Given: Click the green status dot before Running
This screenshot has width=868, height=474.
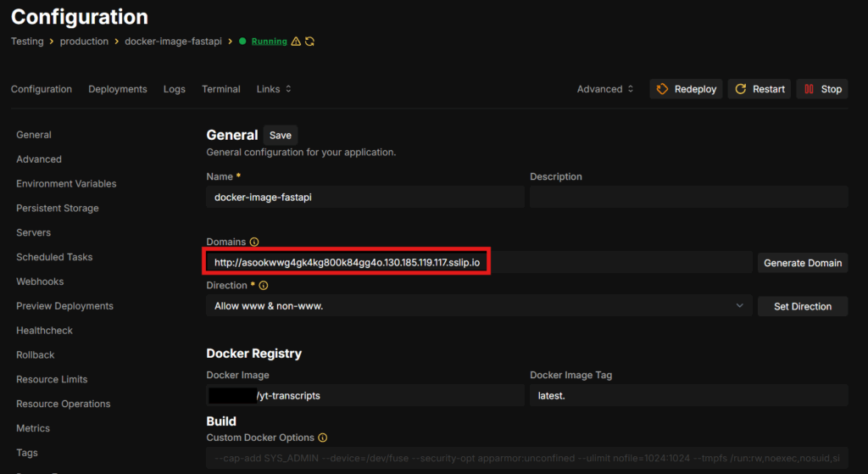Looking at the screenshot, I should point(242,42).
